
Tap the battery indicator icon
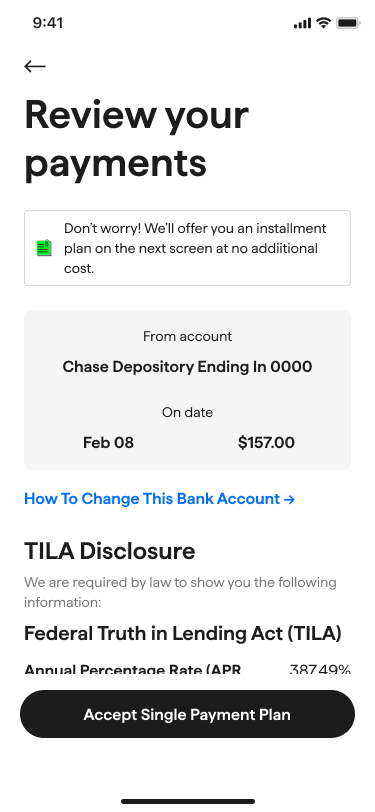coord(348,23)
